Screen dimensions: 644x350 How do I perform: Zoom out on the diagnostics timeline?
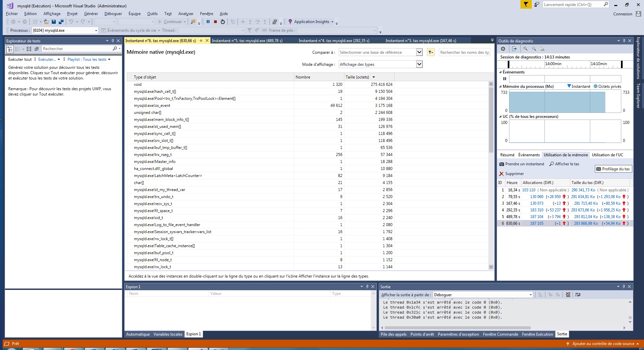(534, 49)
